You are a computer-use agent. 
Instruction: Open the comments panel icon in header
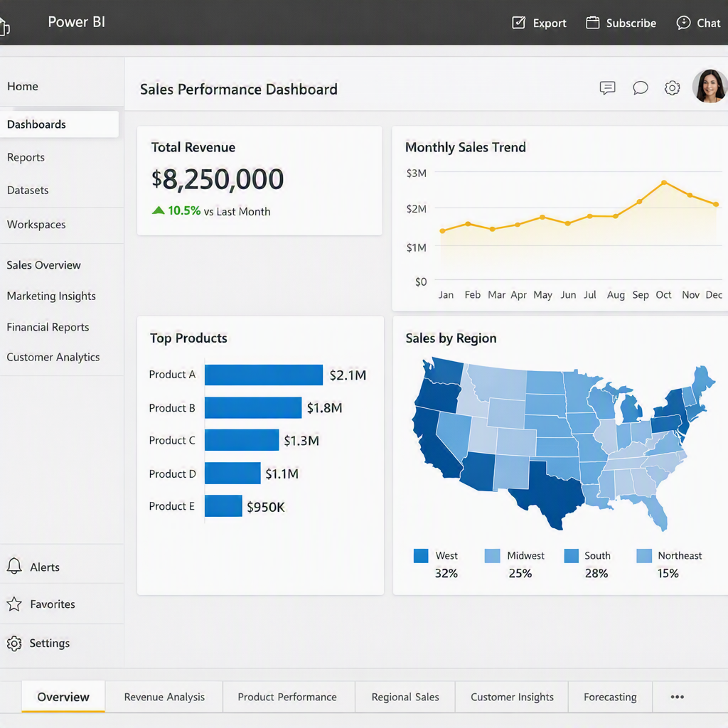pyautogui.click(x=607, y=87)
